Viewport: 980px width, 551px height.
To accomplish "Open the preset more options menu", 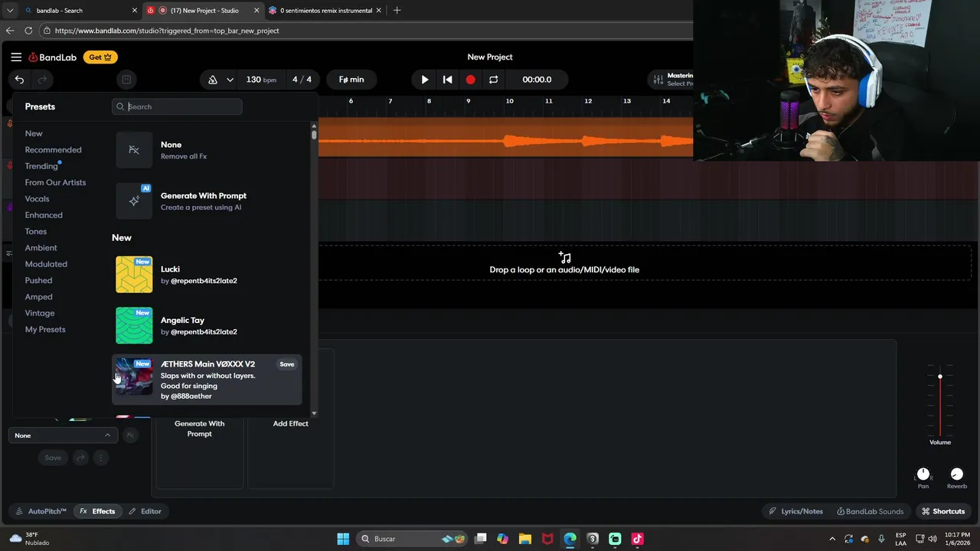I will tap(100, 458).
